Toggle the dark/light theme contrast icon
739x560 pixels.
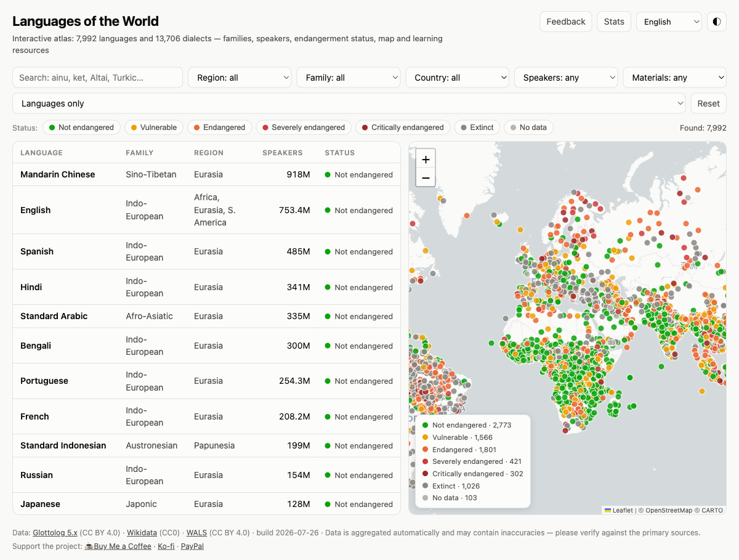coord(716,22)
